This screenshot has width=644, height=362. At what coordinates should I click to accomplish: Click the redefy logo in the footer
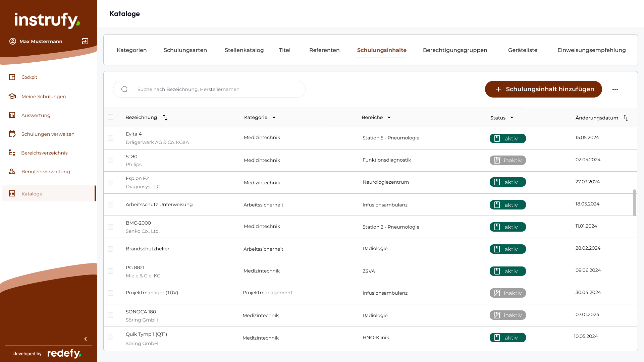(x=64, y=354)
